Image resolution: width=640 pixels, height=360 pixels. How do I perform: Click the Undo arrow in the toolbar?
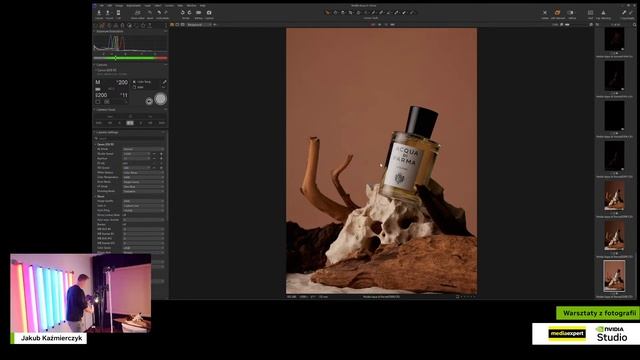pos(159,13)
